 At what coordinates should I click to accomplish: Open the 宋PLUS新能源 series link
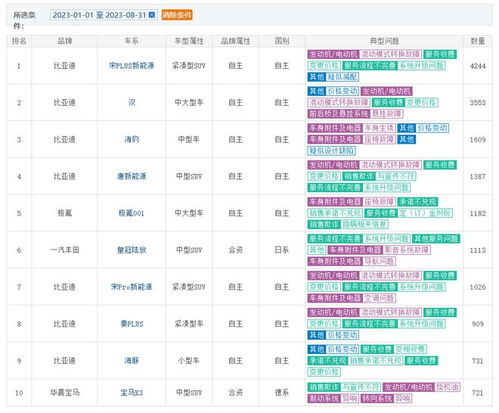pyautogui.click(x=131, y=66)
